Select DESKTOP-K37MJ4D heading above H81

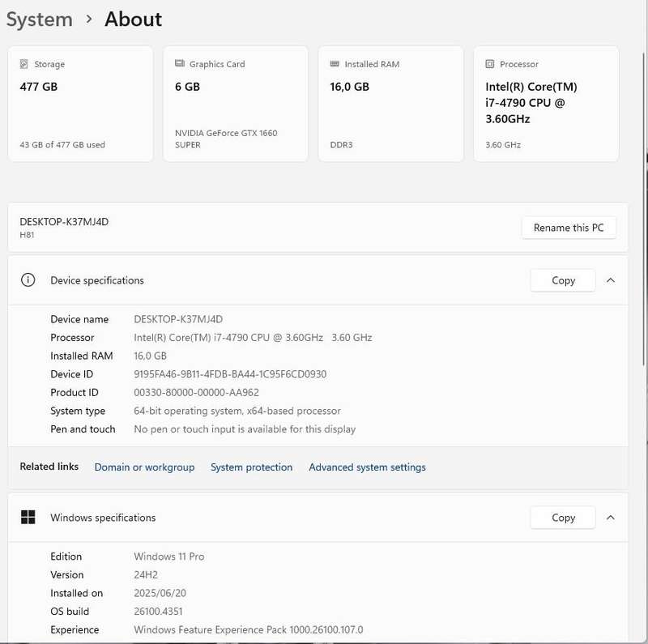pyautogui.click(x=64, y=222)
